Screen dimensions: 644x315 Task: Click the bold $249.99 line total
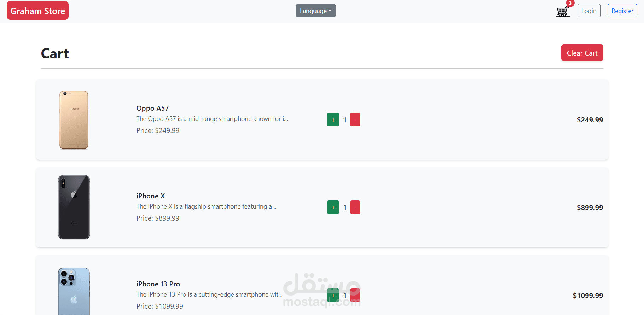(x=590, y=120)
